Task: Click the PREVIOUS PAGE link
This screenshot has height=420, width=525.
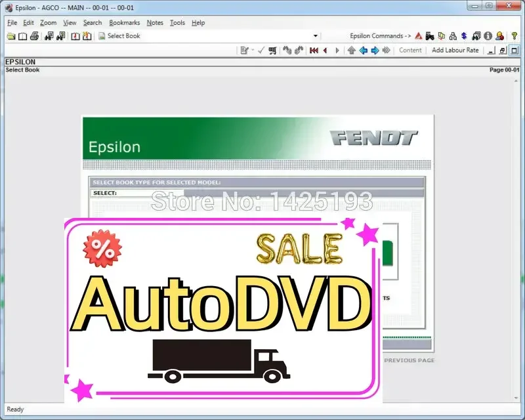Action: point(409,360)
